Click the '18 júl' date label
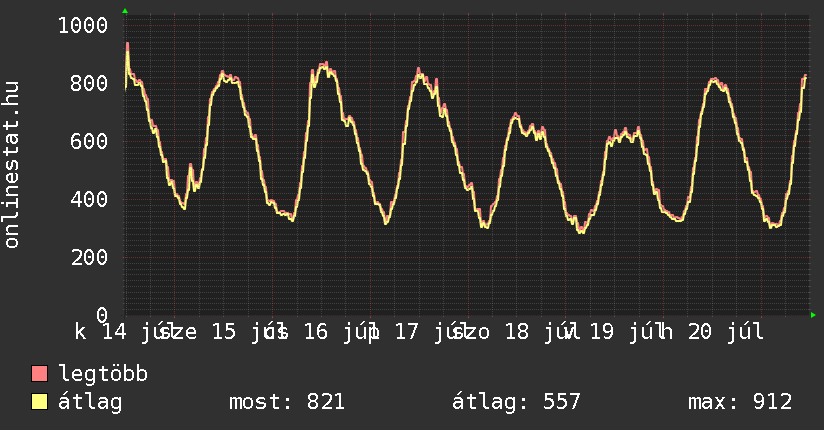 click(543, 332)
